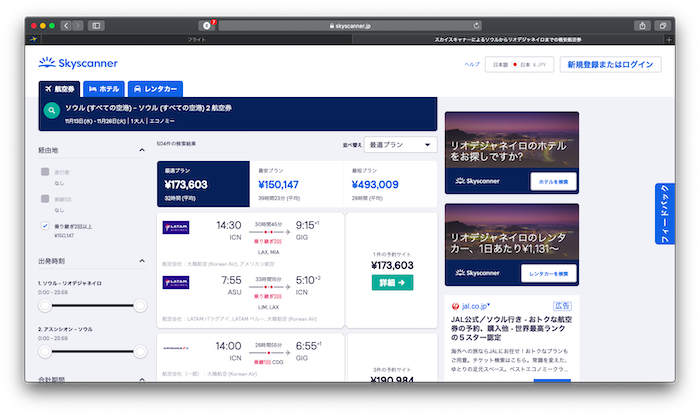700x415 pixels.
Task: Open the vertical フィードバック tab
Action: point(665,214)
